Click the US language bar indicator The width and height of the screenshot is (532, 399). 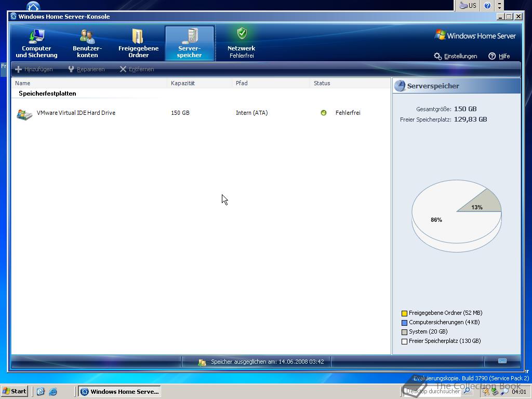coord(468,5)
